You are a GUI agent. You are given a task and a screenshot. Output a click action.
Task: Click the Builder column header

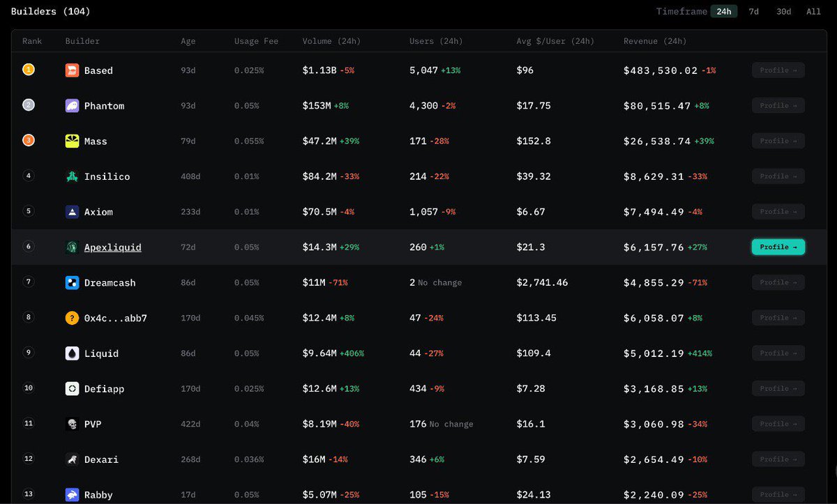click(82, 41)
